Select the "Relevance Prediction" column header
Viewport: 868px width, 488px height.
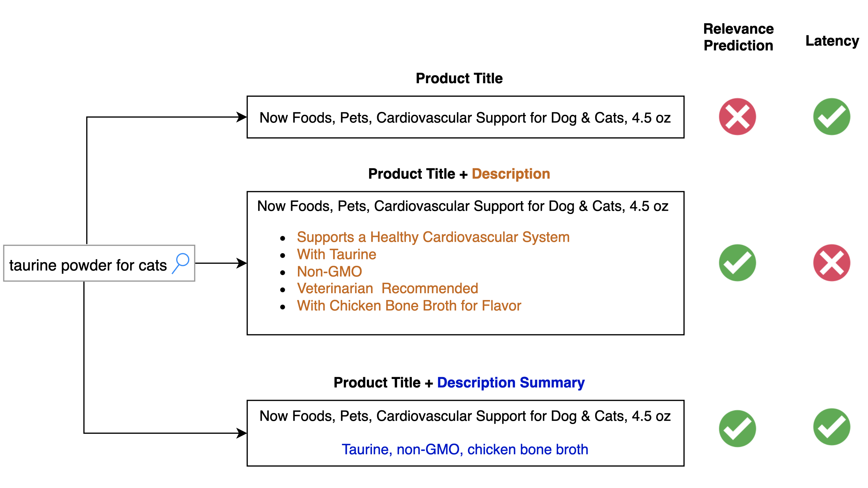pos(738,37)
